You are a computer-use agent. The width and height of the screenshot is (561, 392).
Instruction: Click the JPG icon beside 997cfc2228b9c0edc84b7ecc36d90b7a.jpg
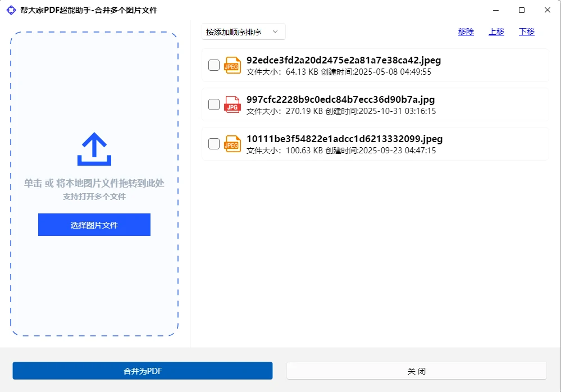pyautogui.click(x=232, y=104)
